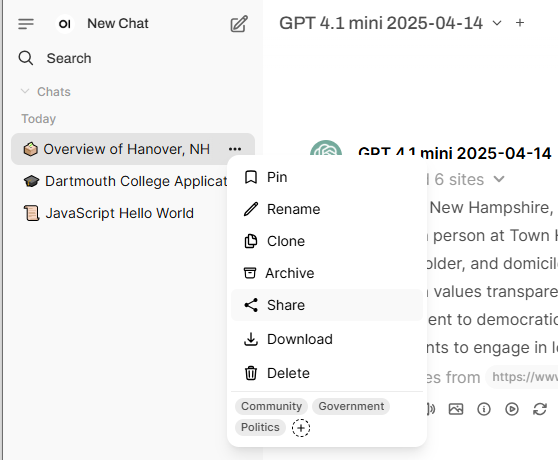This screenshot has width=558, height=460.
Task: Click the Download arrow icon
Action: (x=251, y=339)
